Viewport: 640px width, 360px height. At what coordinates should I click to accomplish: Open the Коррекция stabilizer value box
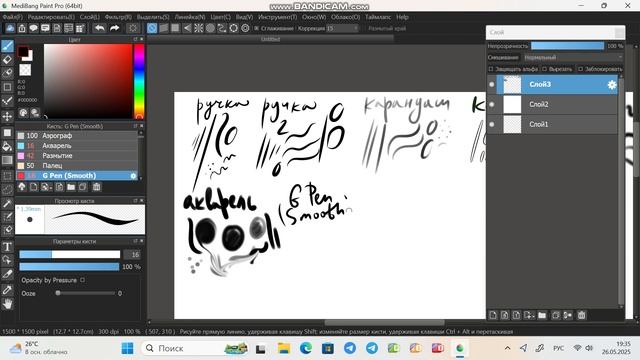coord(342,28)
